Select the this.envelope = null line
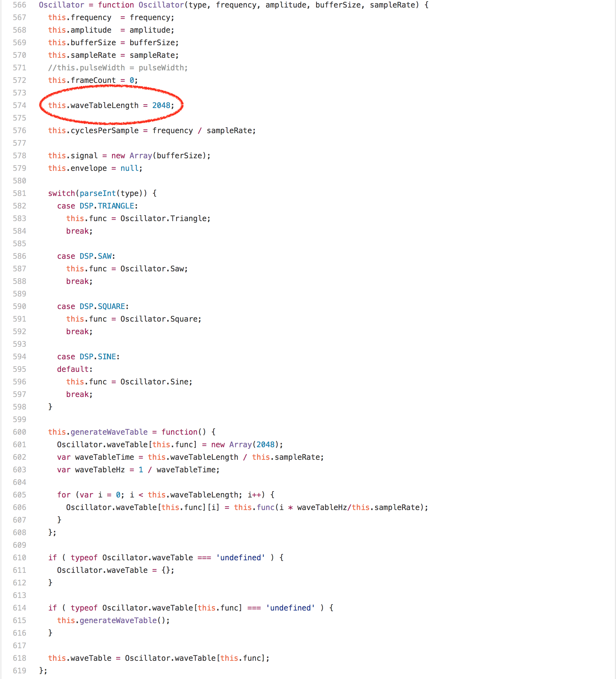The height and width of the screenshot is (679, 616). 94,168
